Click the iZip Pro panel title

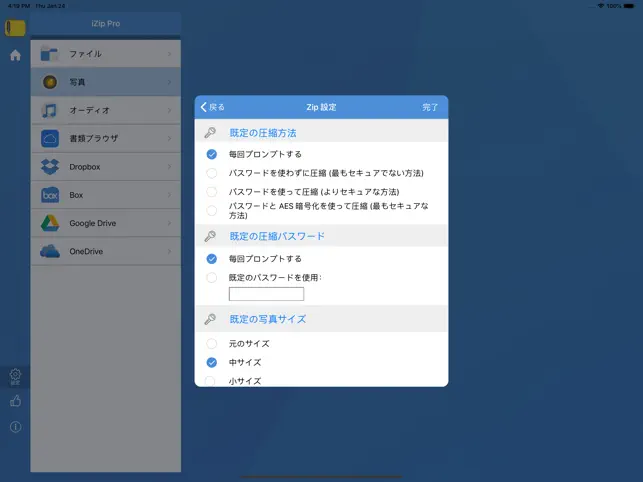(x=106, y=24)
